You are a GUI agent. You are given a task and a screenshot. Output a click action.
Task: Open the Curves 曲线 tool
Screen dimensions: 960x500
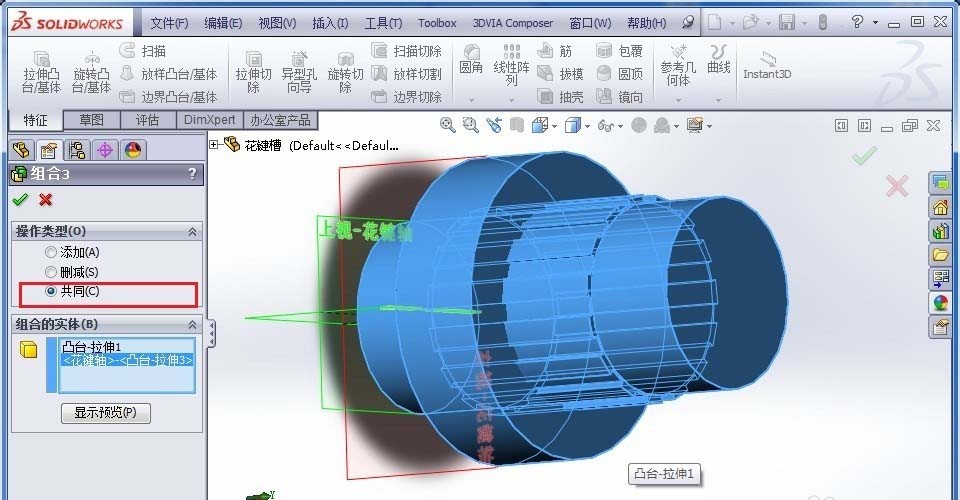click(x=718, y=59)
